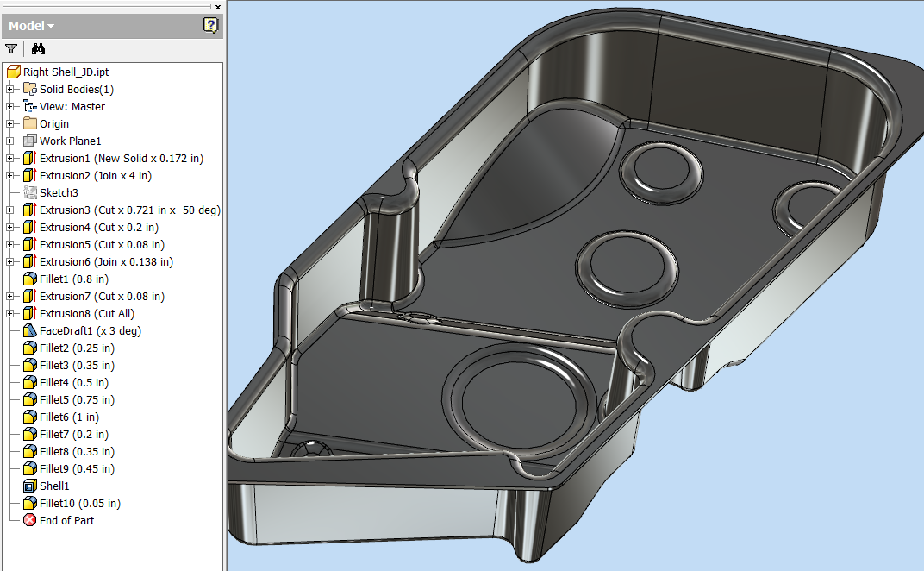Screen dimensions: 924x571
Task: Click the View: Master icon
Action: [x=30, y=106]
